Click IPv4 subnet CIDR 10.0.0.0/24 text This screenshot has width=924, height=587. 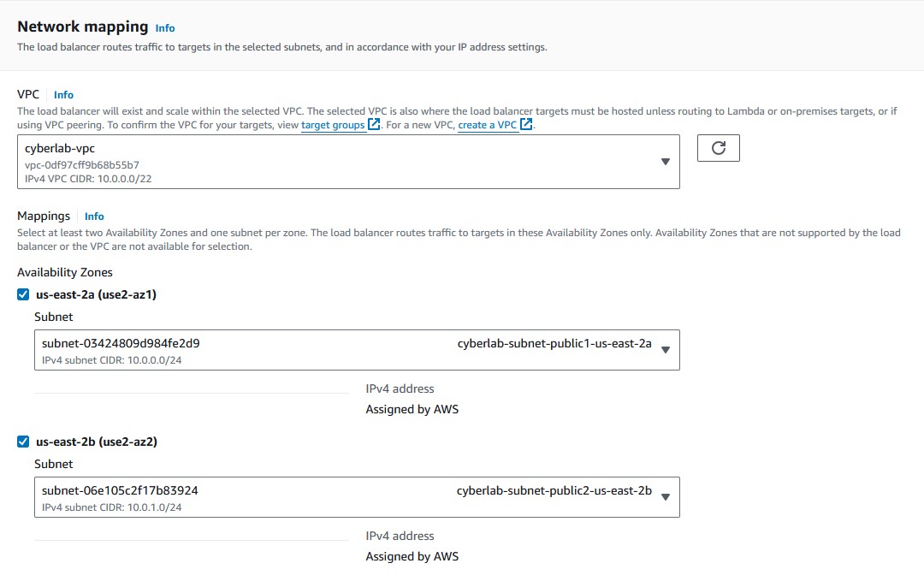112,360
